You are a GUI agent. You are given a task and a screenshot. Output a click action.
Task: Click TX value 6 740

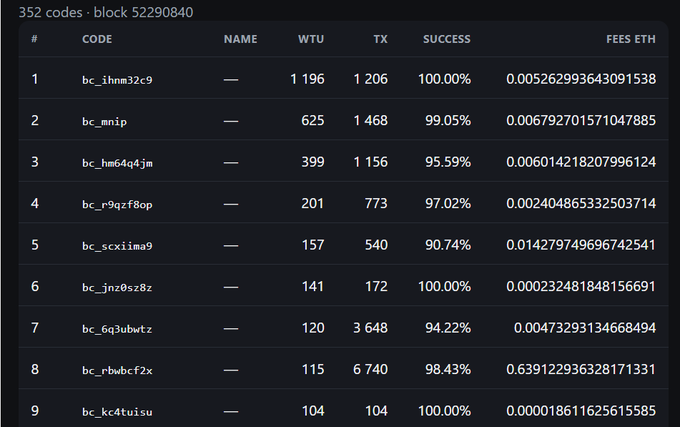click(370, 369)
